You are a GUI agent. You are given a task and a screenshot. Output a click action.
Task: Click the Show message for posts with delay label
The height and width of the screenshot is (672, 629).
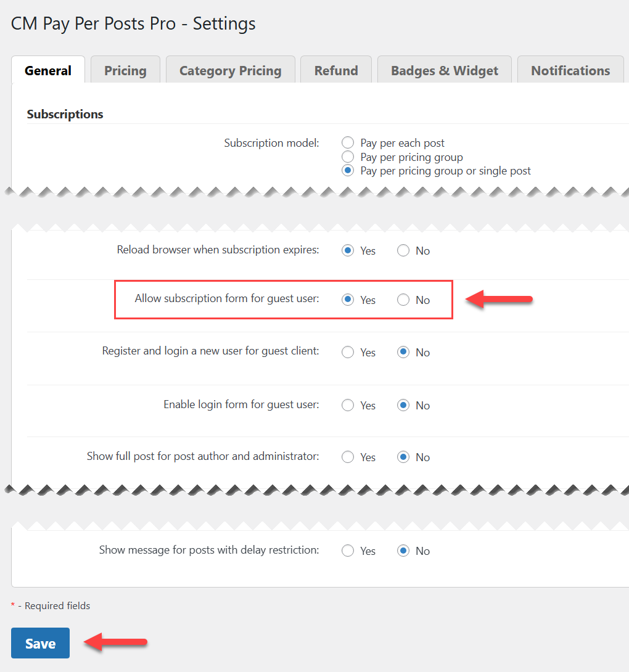[x=209, y=550]
